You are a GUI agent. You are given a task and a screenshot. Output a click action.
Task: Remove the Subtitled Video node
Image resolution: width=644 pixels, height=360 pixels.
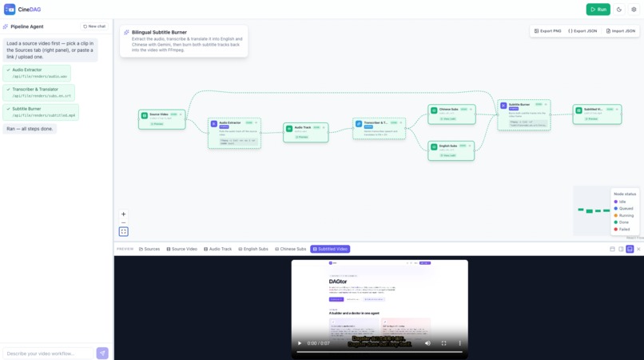[x=618, y=110]
